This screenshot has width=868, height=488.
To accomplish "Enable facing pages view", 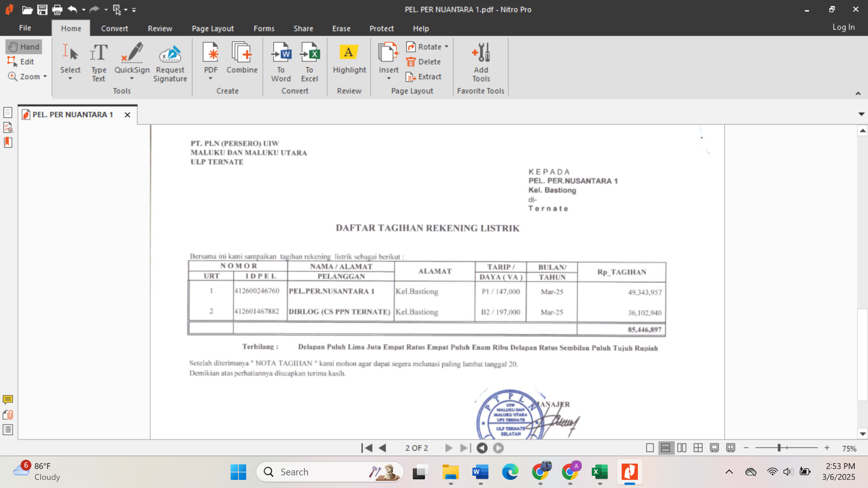I will [x=682, y=448].
